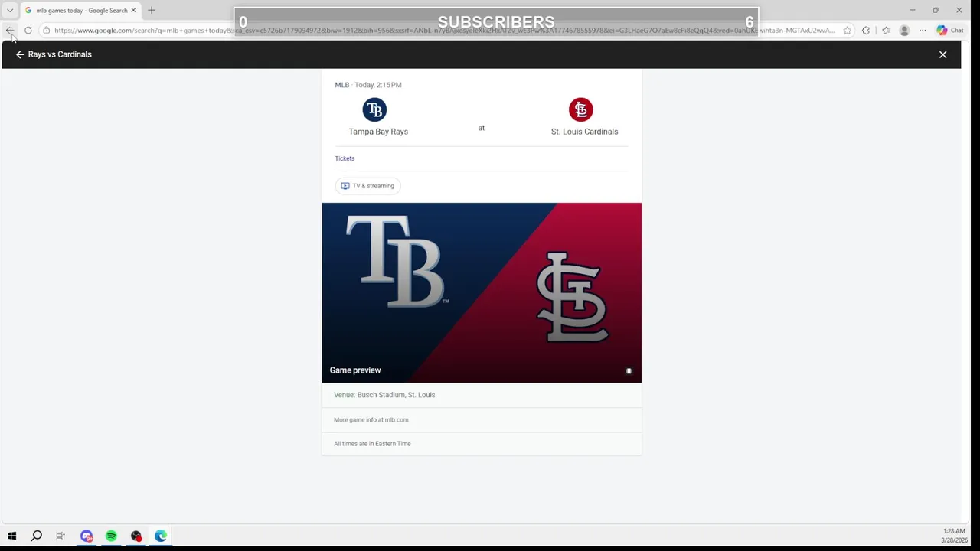The width and height of the screenshot is (980, 551).
Task: Open the TV & streaming options
Action: point(367,186)
